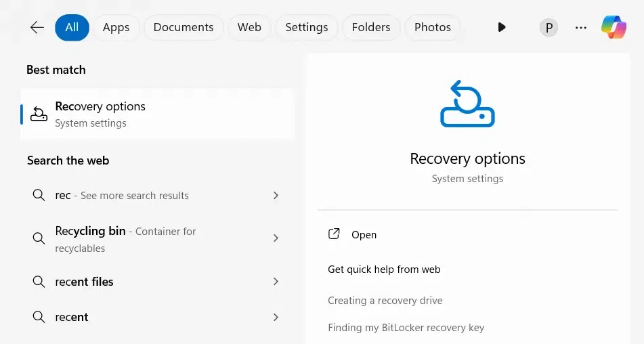Click the Open external link icon
Viewport: 644px width, 344px height.
(334, 234)
